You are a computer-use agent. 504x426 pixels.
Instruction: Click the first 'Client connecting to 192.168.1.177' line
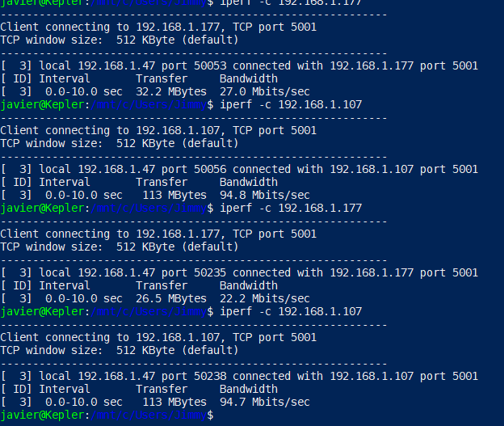coord(157,27)
